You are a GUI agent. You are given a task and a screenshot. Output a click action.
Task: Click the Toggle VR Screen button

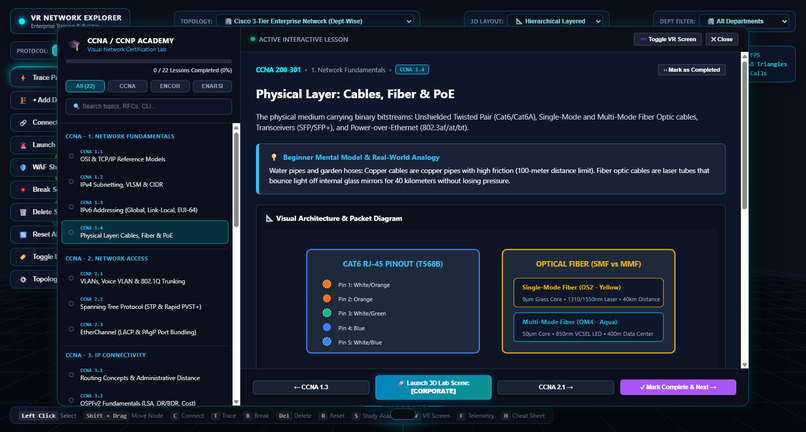pyautogui.click(x=668, y=40)
